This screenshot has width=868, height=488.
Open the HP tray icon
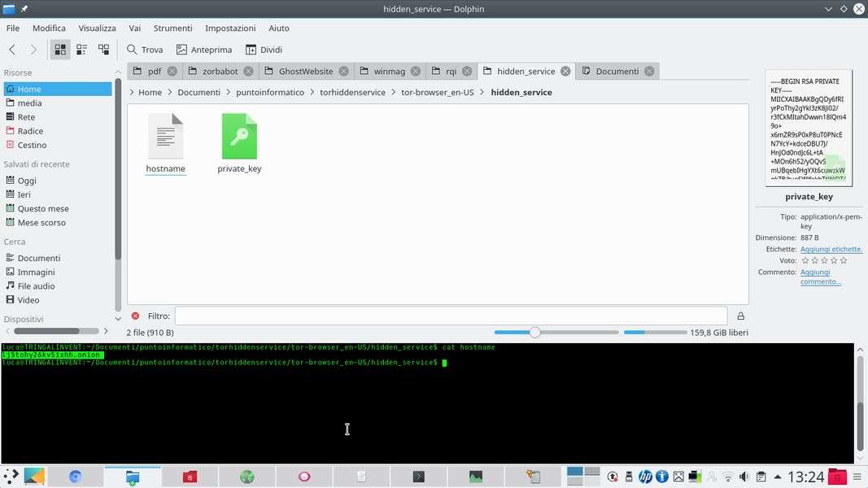645,477
